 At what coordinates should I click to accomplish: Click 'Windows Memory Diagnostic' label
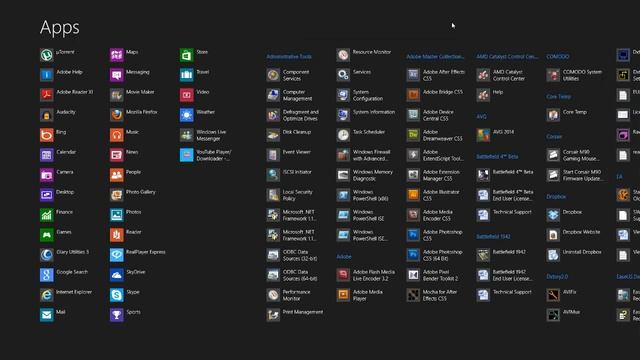click(373, 175)
